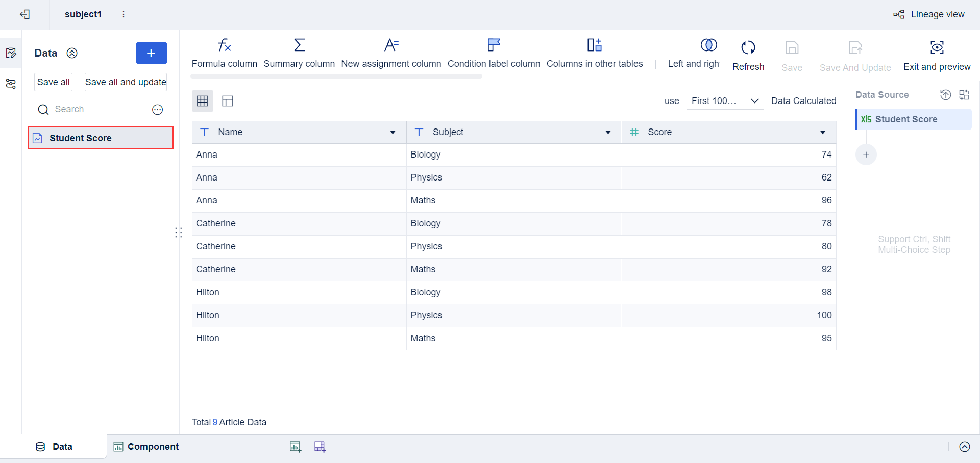Open the add chart component icon
Screen dimensions: 980x463
(295, 446)
